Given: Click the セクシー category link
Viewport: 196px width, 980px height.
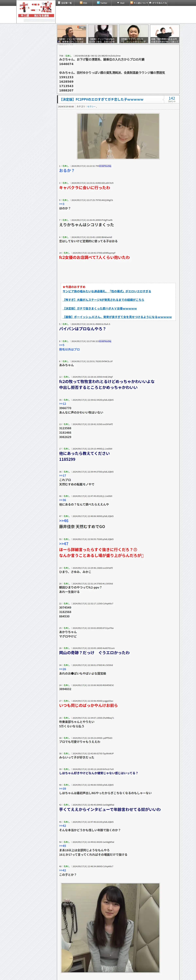Looking at the screenshot, I should click(x=91, y=106).
